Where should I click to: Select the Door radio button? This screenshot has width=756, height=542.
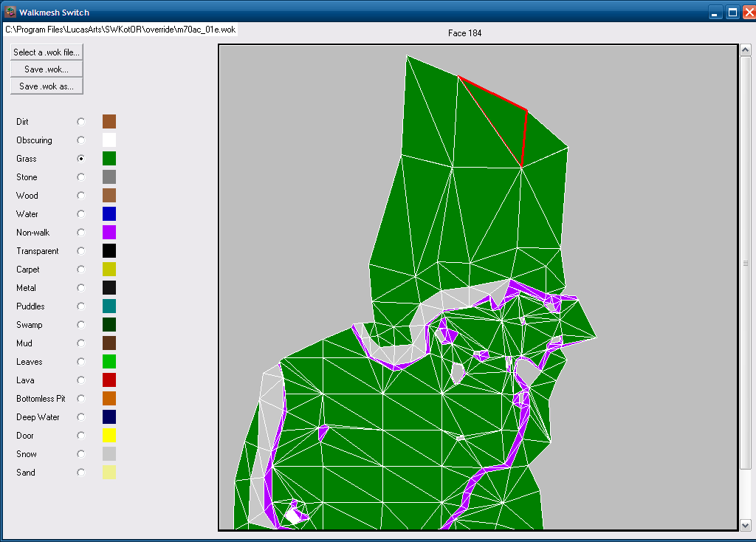point(81,436)
